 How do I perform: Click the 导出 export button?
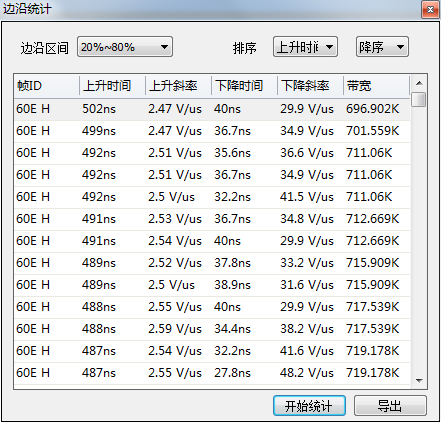[x=390, y=406]
